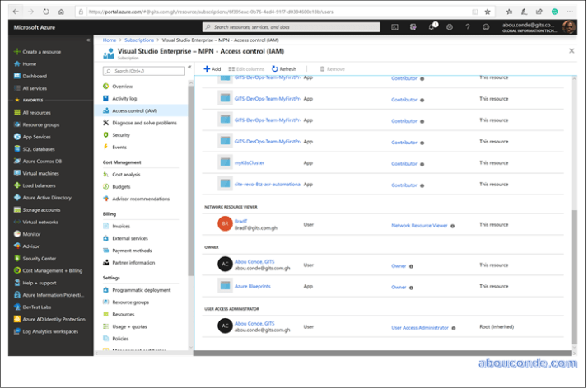Open Azure Cosmos DB in left sidebar
This screenshot has width=588, height=389.
41,162
